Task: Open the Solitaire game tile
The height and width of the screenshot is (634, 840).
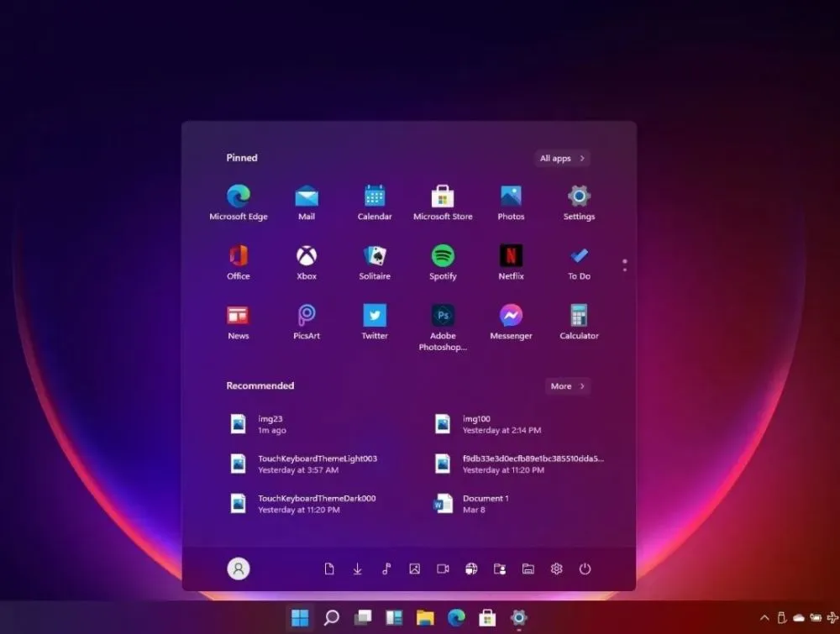Action: [375, 257]
